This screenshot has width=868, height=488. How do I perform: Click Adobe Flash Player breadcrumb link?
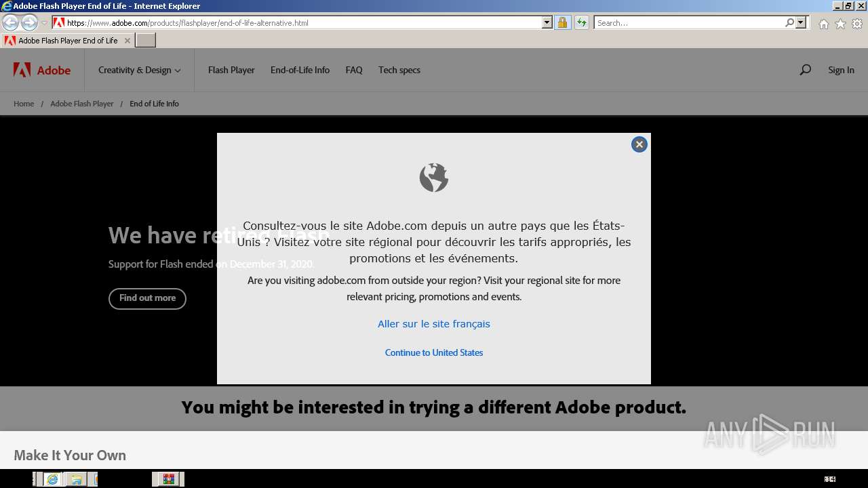point(82,104)
